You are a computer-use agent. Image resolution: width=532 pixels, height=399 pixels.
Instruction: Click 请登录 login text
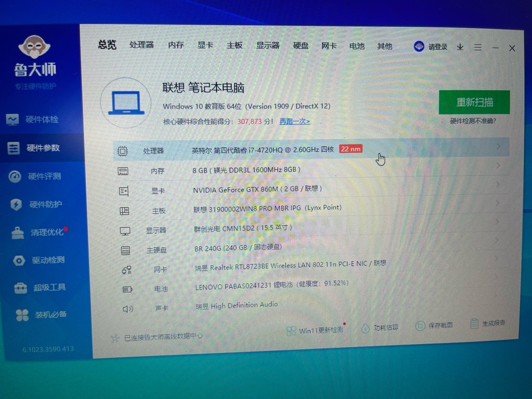(437, 47)
